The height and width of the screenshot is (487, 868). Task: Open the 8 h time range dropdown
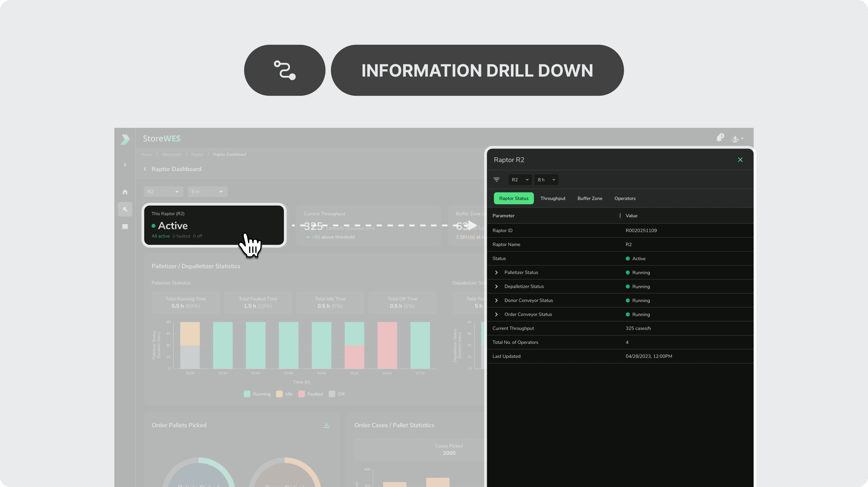click(546, 180)
